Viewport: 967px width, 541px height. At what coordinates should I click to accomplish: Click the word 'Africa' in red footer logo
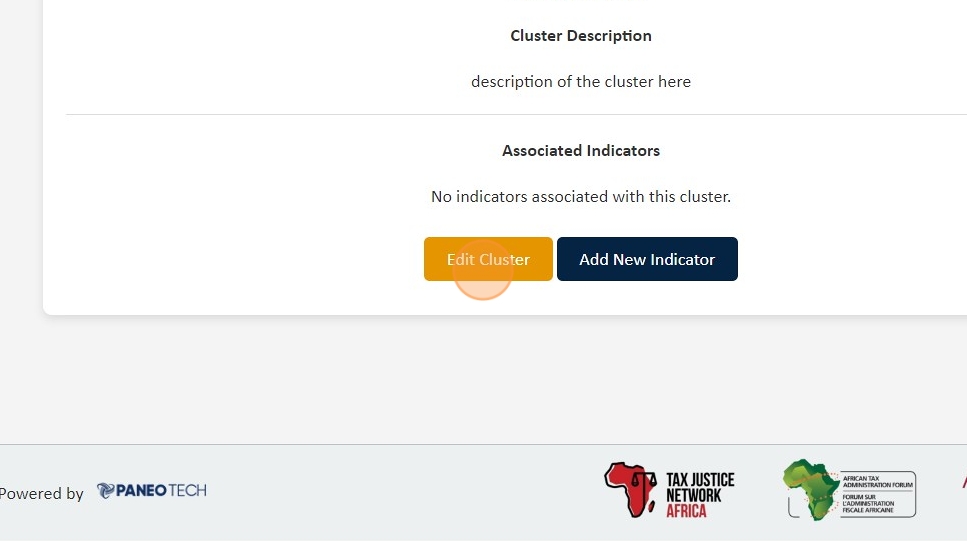pos(686,511)
